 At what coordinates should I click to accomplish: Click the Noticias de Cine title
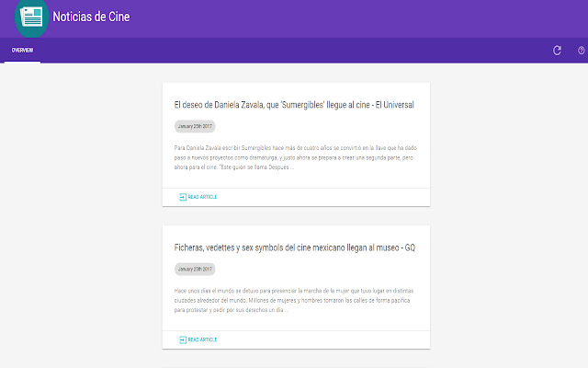(x=91, y=17)
